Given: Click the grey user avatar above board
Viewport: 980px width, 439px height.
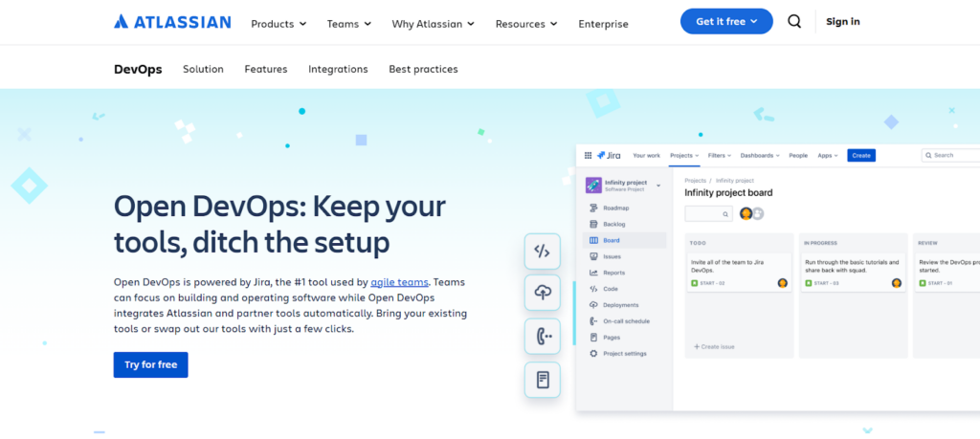Looking at the screenshot, I should 758,213.
